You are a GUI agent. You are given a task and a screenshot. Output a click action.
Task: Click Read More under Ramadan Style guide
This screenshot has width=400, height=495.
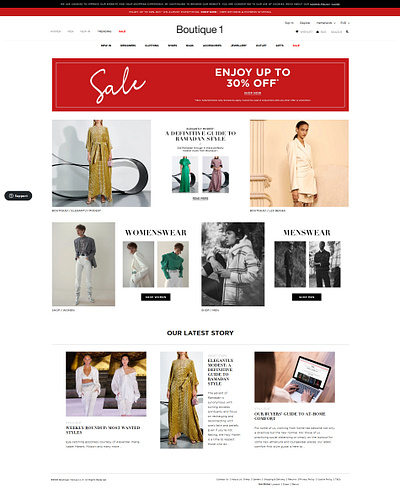pos(200,198)
